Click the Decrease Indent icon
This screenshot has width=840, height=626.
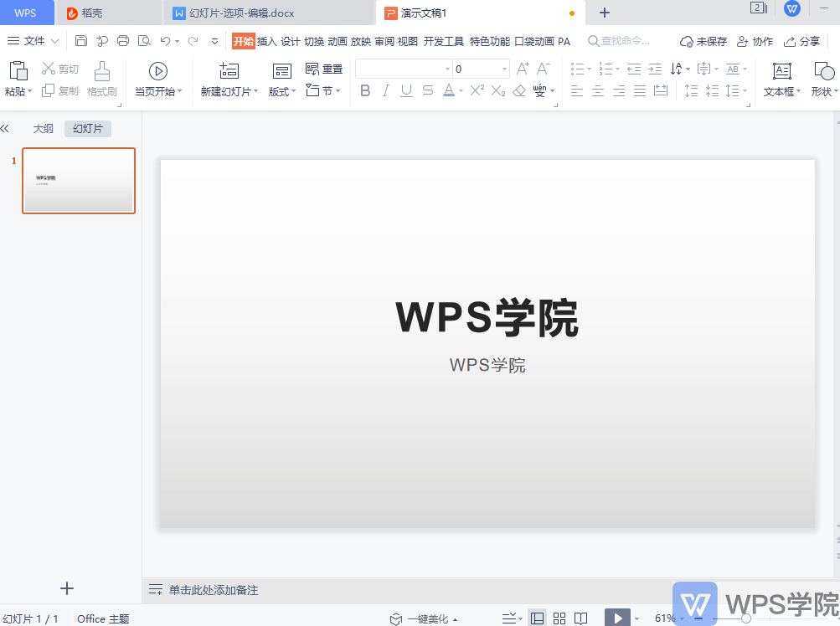point(634,69)
